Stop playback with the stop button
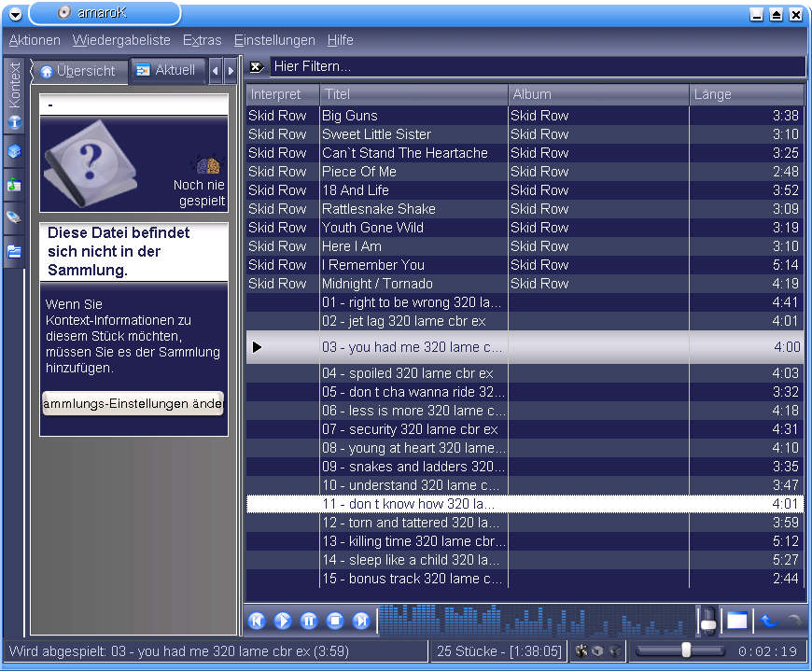The image size is (812, 671). click(336, 621)
